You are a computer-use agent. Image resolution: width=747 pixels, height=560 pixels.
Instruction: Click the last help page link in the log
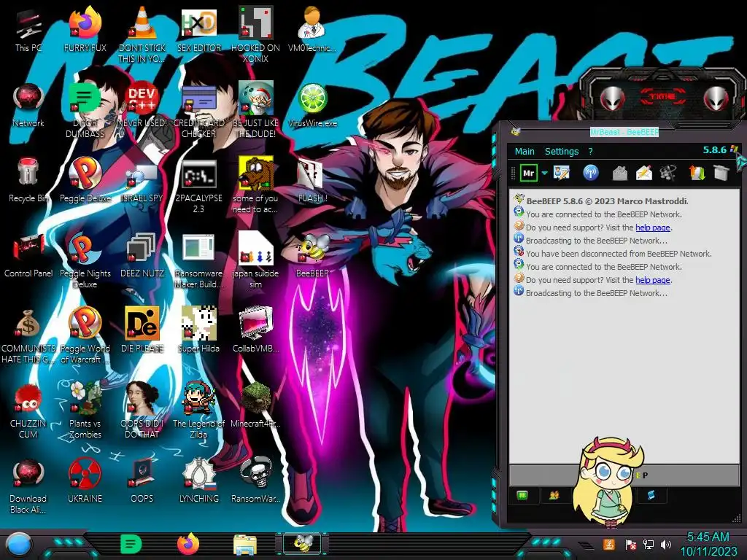point(653,280)
